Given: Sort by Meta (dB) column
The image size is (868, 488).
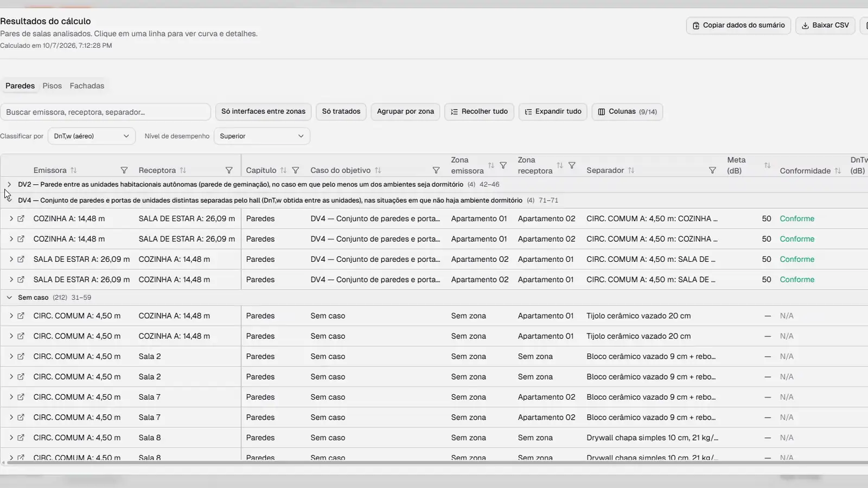Looking at the screenshot, I should pyautogui.click(x=767, y=165).
